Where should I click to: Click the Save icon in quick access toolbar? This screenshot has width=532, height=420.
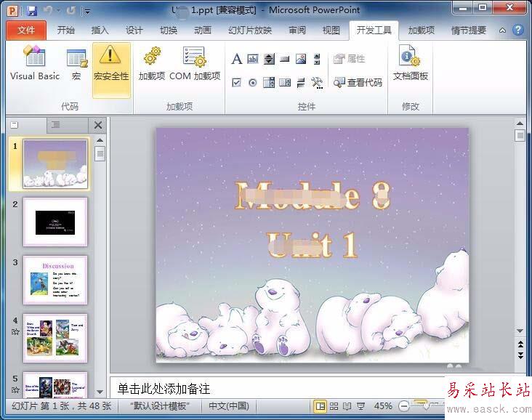(32, 11)
